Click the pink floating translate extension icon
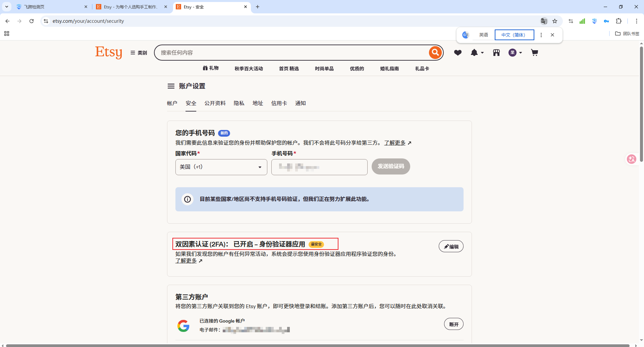Image resolution: width=644 pixels, height=347 pixels. (x=632, y=159)
